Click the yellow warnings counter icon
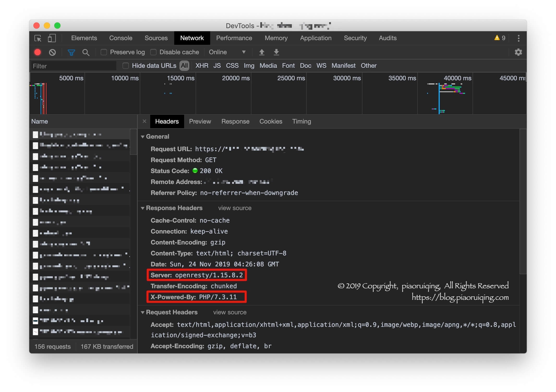556x392 pixels. tap(500, 38)
